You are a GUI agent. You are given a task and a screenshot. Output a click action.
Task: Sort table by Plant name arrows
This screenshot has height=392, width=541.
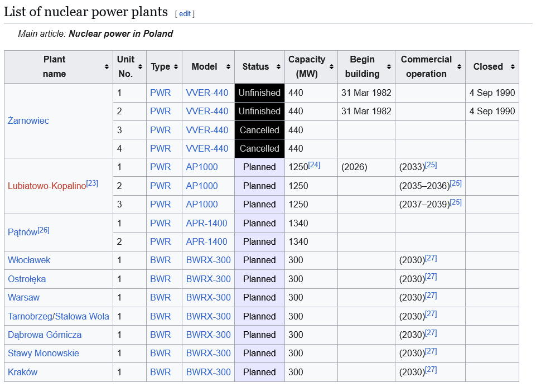tap(107, 66)
